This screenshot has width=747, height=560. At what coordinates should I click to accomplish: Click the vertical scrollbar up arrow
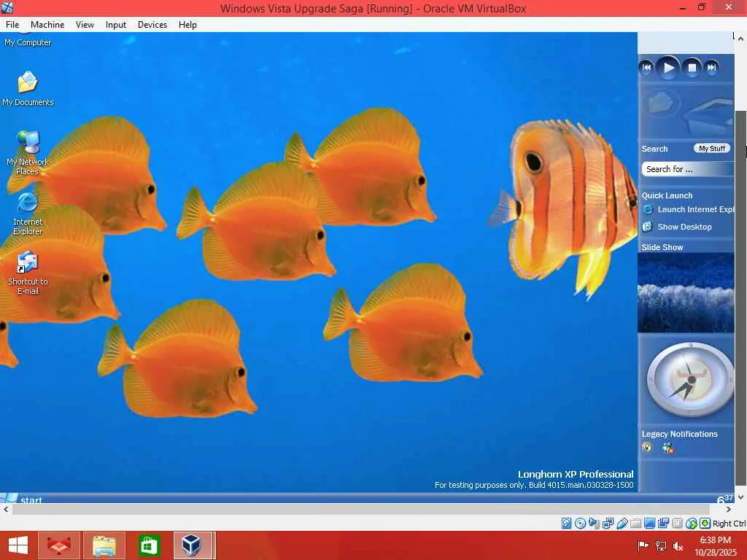pos(741,39)
